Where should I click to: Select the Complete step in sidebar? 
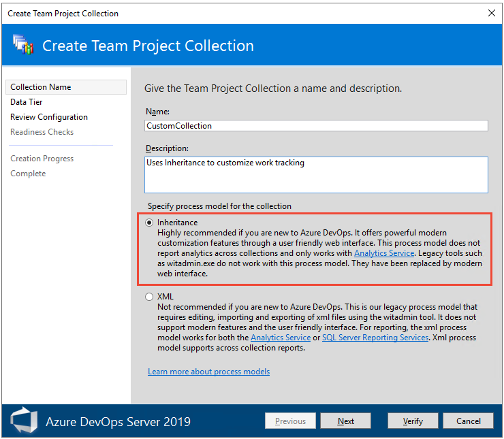click(x=28, y=174)
